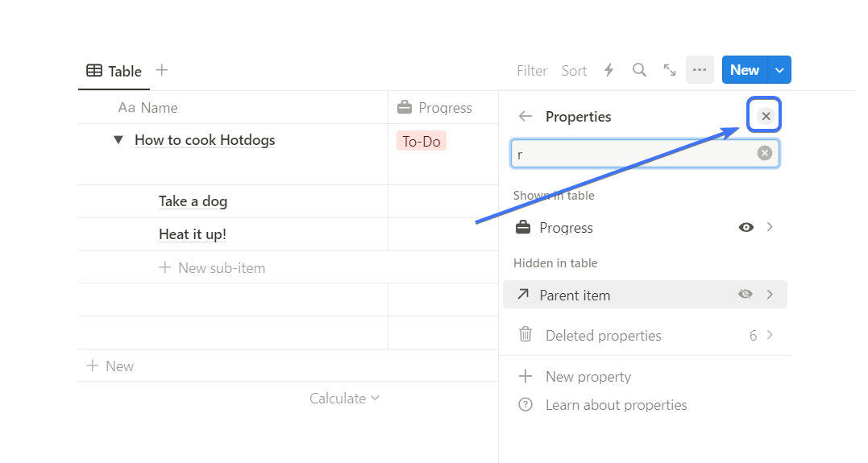
Task: Expand the Calculate dropdown
Action: pos(344,399)
